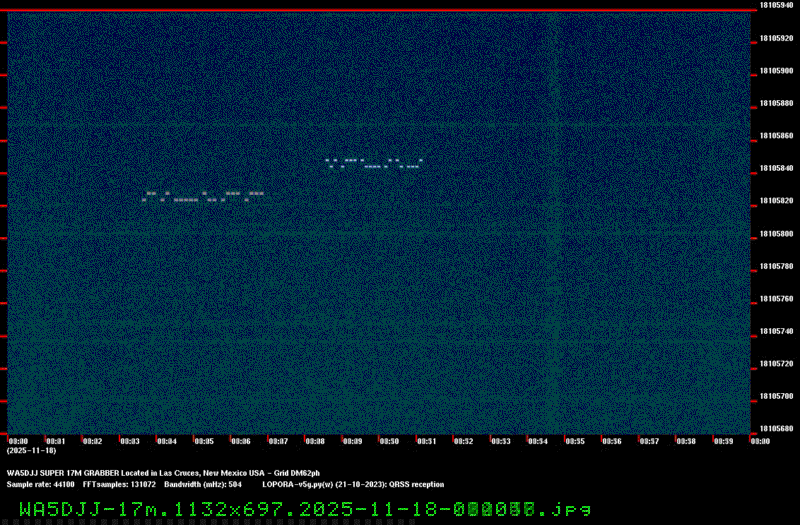
Task: Select the 00:03 time axis marker
Action: (x=130, y=441)
